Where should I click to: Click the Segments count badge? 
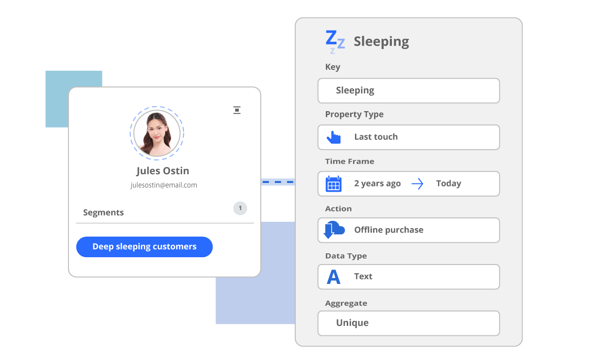click(x=240, y=208)
